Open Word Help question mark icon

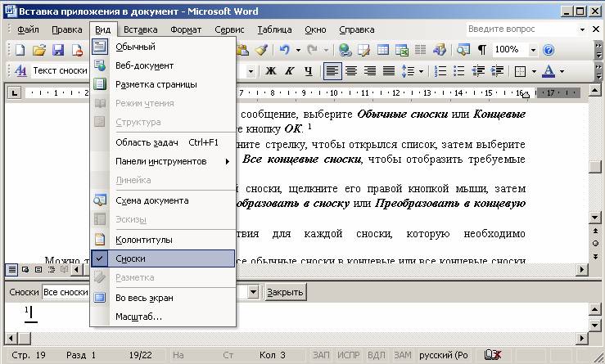549,50
